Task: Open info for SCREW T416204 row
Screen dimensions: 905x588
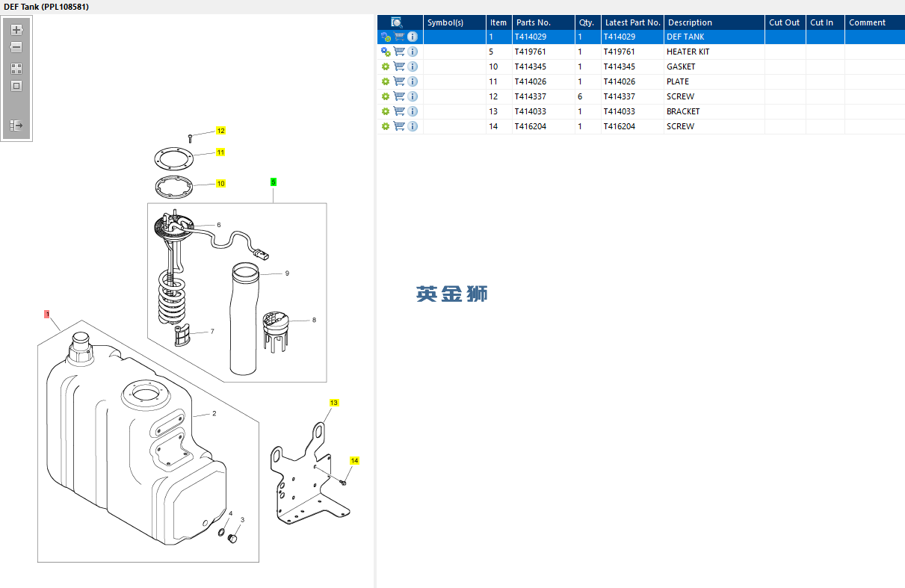Action: [x=413, y=126]
